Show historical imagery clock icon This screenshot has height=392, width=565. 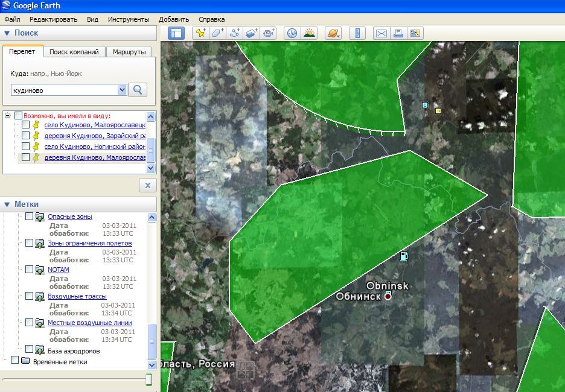tap(292, 34)
